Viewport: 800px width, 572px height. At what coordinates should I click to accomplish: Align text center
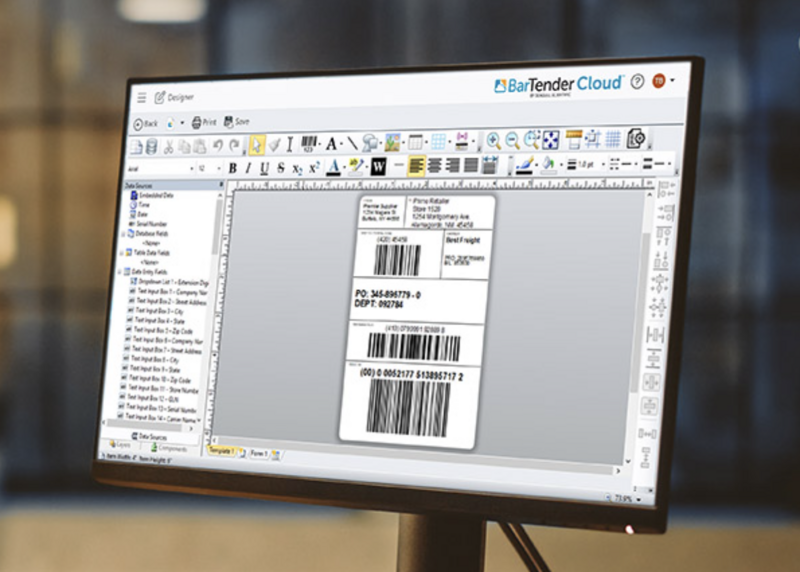(434, 165)
